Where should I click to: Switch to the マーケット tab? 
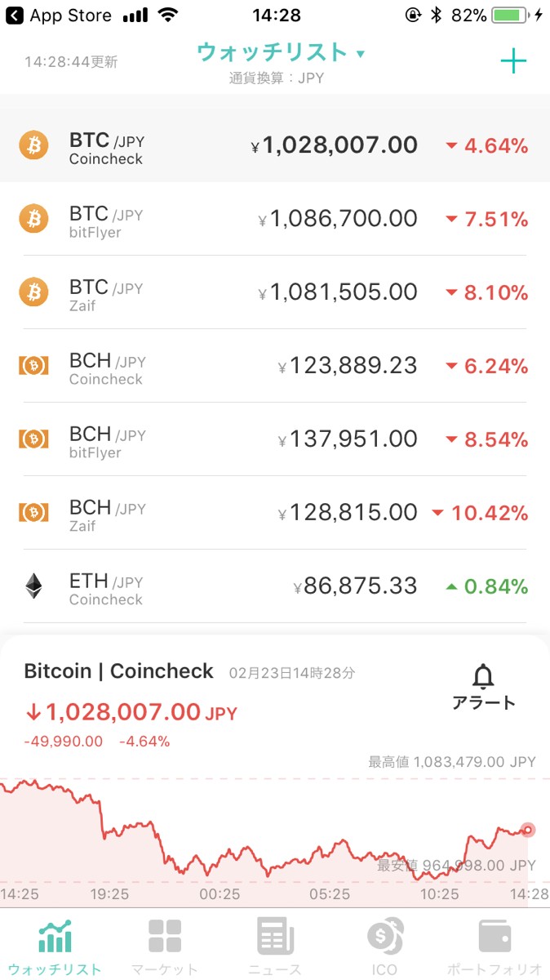[x=164, y=947]
